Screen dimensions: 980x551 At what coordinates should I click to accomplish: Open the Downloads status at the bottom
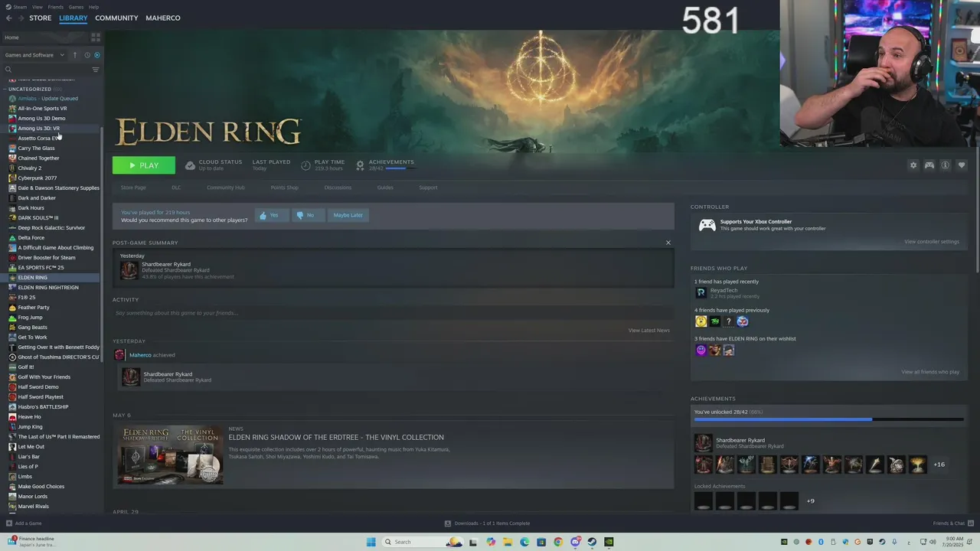487,523
